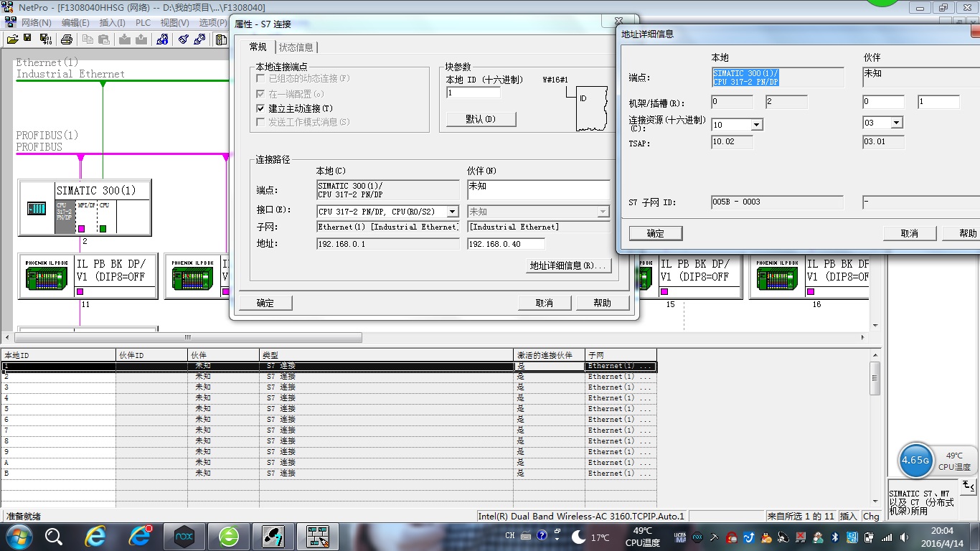Viewport: 980px width, 551px height.
Task: Click the Copy toolbar icon
Action: point(89,39)
